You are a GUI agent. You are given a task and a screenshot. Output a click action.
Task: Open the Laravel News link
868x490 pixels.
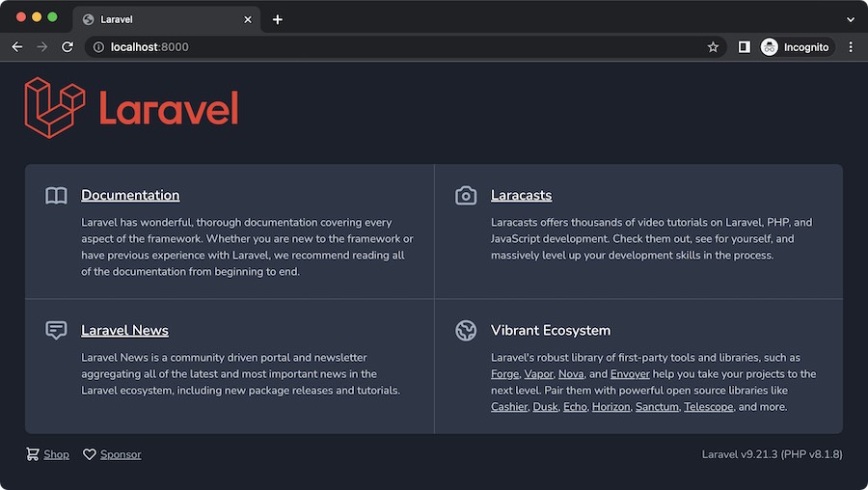(124, 330)
